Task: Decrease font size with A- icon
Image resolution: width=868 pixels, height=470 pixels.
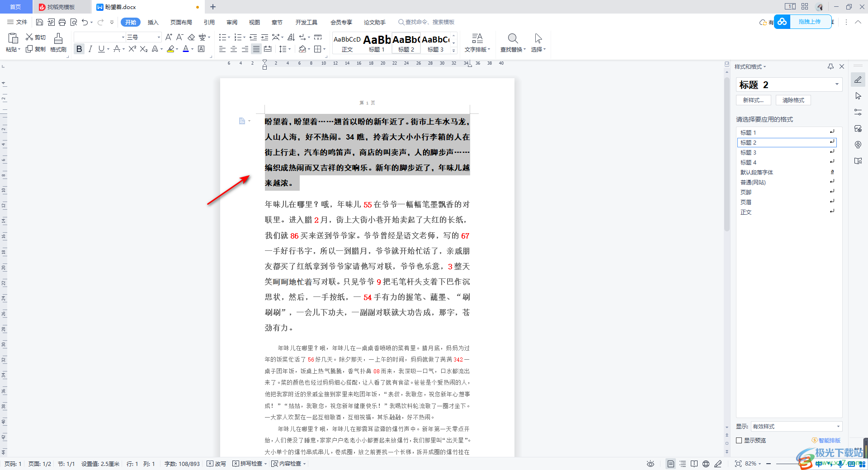Action: pyautogui.click(x=179, y=37)
